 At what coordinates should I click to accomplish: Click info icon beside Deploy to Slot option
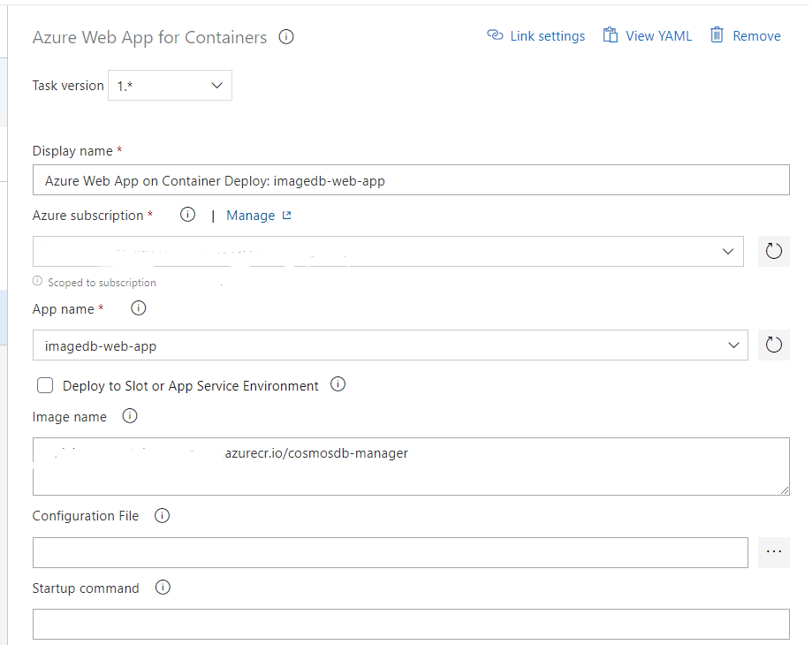point(338,384)
